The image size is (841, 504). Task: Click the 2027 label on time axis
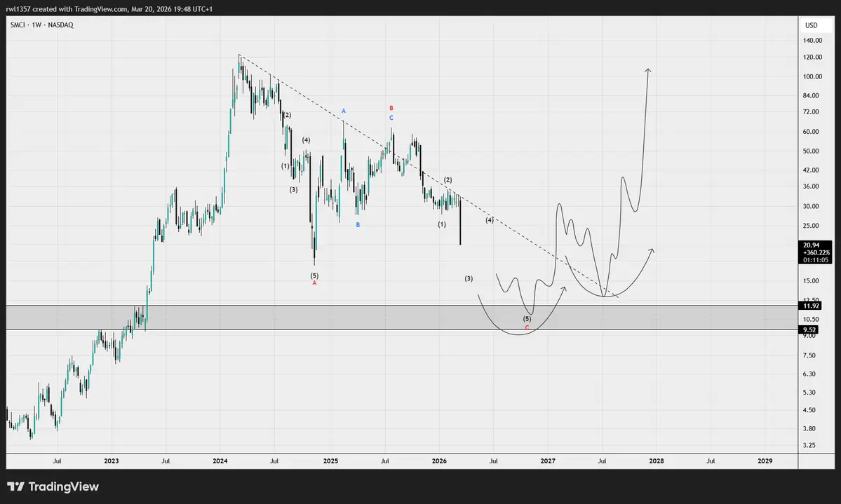[x=548, y=461]
